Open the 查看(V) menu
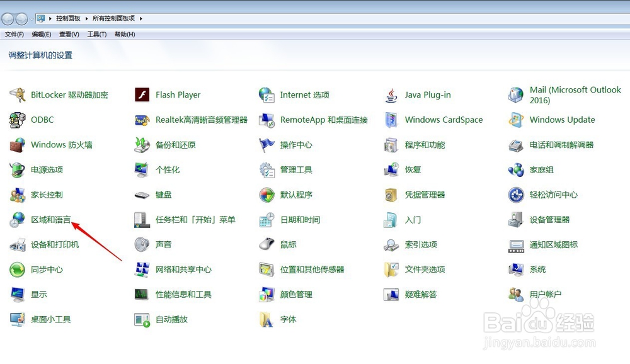The width and height of the screenshot is (630, 364). (69, 34)
